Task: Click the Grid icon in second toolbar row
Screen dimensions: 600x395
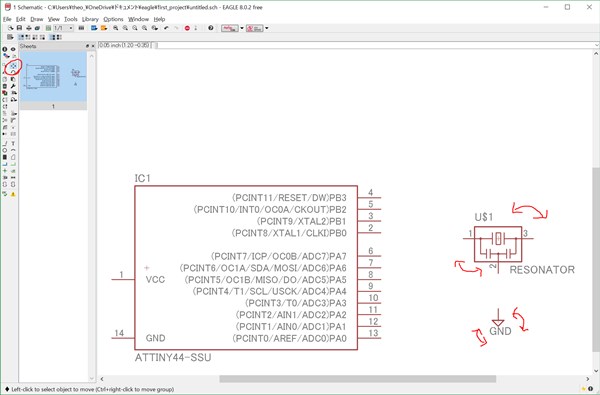Action: pos(10,37)
